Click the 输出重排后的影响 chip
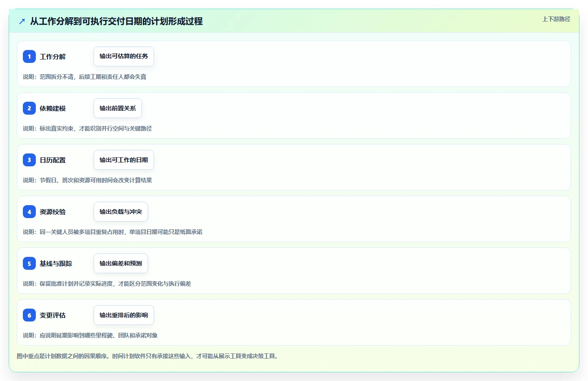This screenshot has height=381, width=588. coord(124,315)
